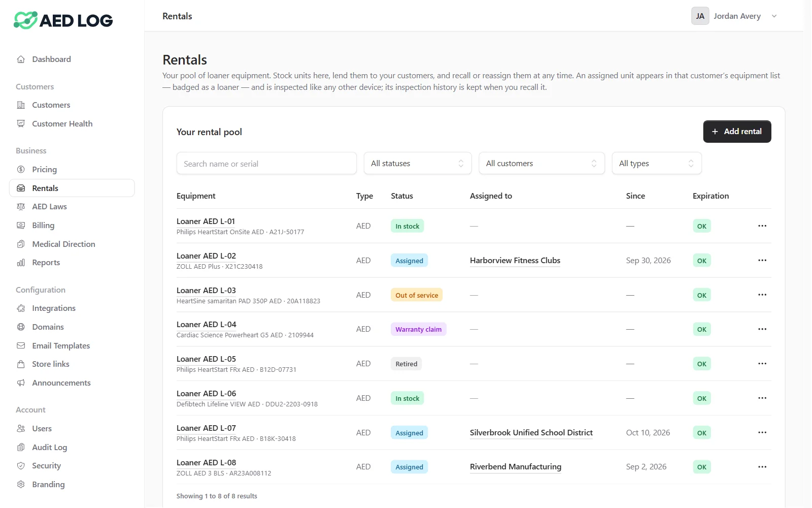Open the All types filter dropdown
Image resolution: width=812 pixels, height=508 pixels.
[657, 164]
